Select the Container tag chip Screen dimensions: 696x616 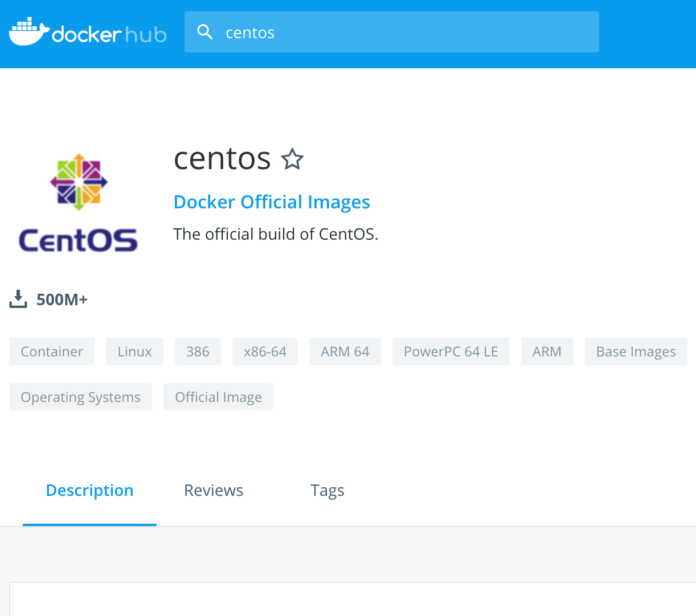(52, 351)
